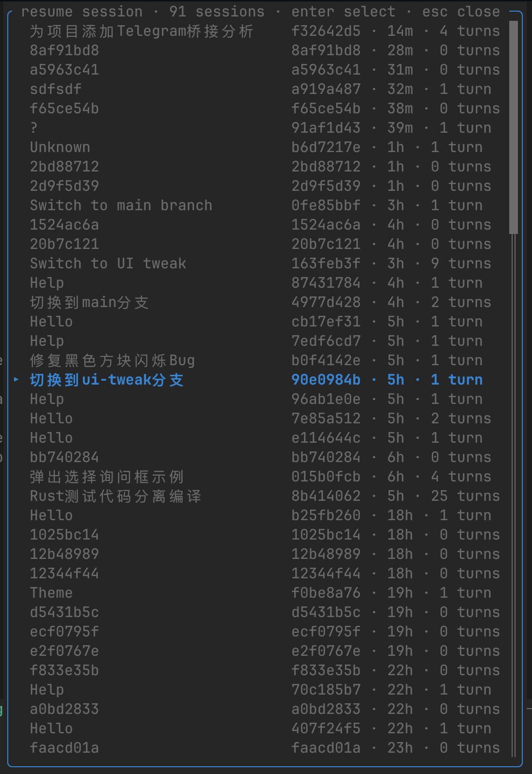Screen dimensions: 532x774
Task: Open the Help session 70c185b7
Action: (x=265, y=690)
